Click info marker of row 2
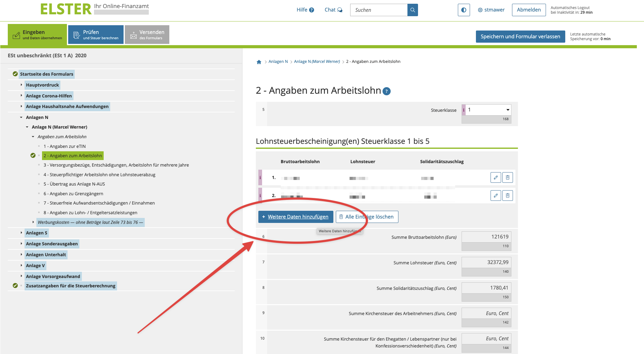Viewport: 644px width, 354px height. coord(260,196)
